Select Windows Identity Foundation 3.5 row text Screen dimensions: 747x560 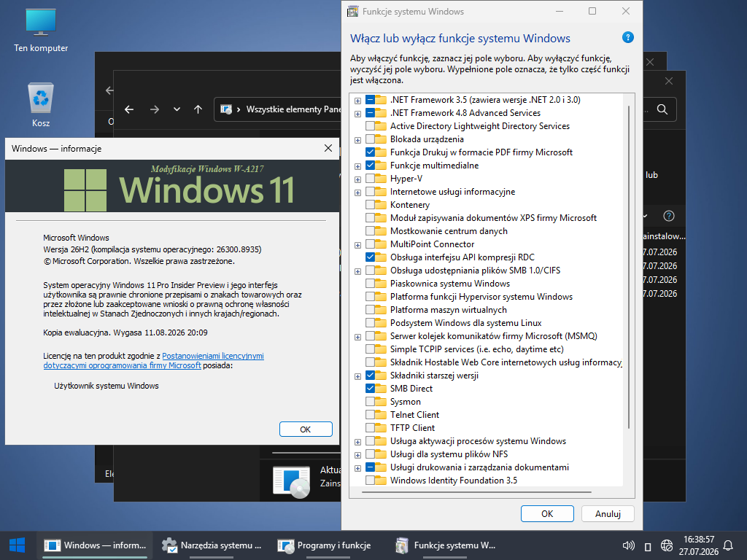454,481
